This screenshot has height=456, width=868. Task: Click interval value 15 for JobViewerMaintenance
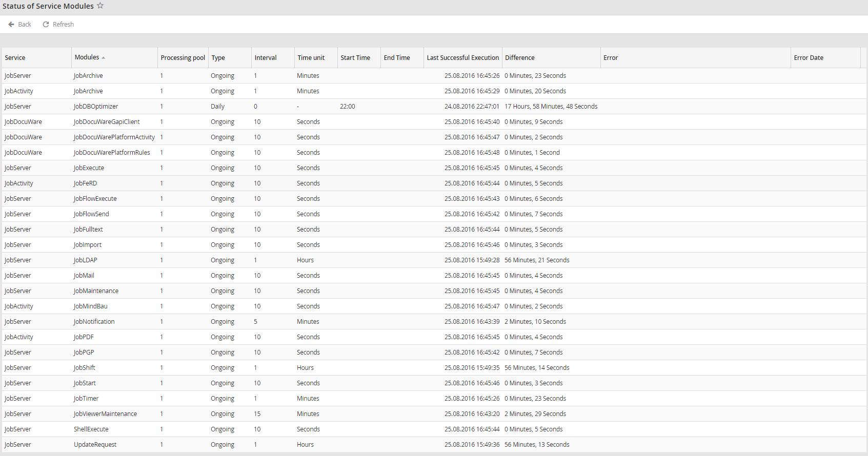(x=257, y=414)
